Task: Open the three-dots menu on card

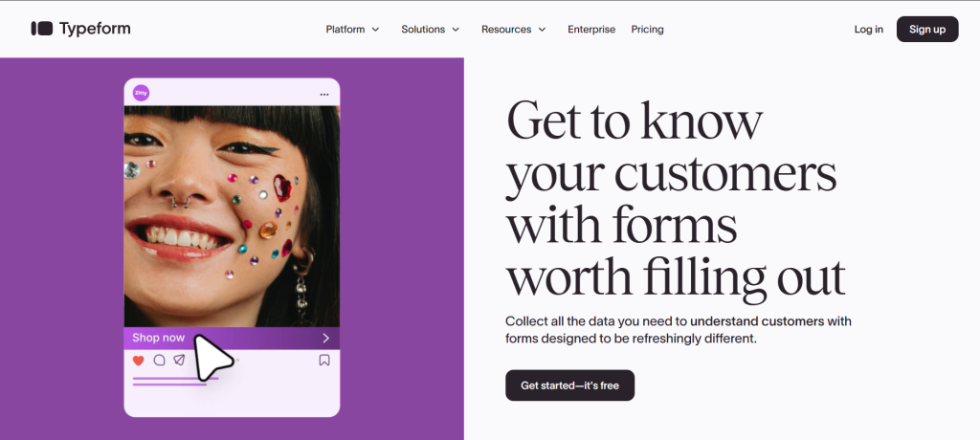Action: [x=324, y=95]
